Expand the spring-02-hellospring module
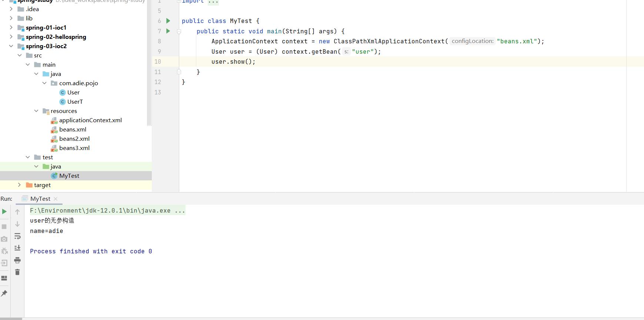 click(11, 37)
